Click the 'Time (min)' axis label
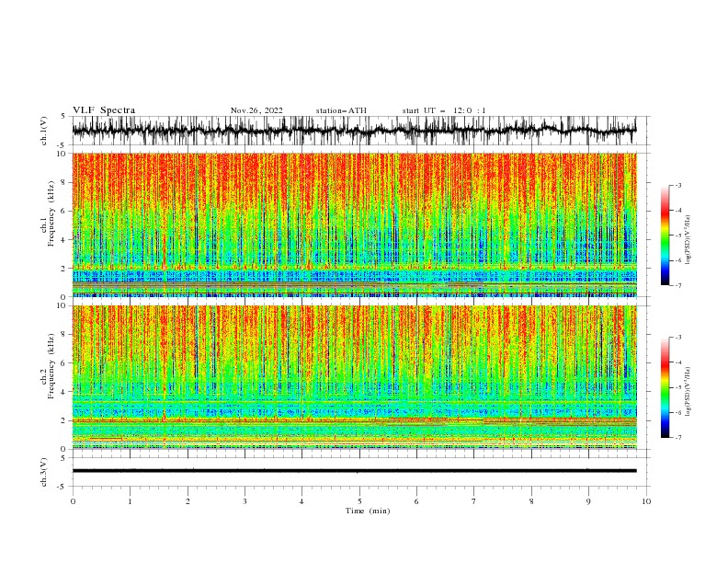 click(368, 511)
